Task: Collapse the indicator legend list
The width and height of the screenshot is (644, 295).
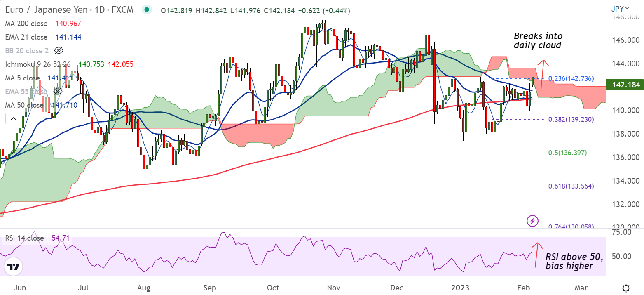Action: tap(13, 119)
